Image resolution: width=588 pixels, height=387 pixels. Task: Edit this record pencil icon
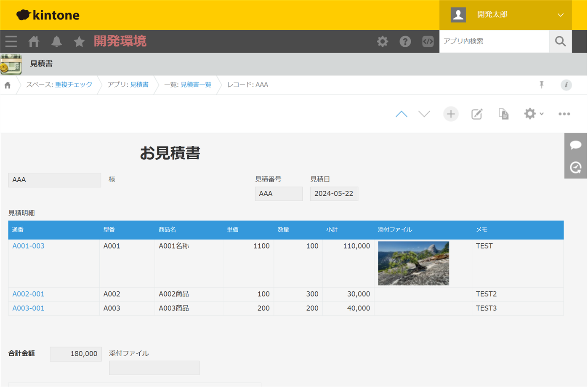477,114
